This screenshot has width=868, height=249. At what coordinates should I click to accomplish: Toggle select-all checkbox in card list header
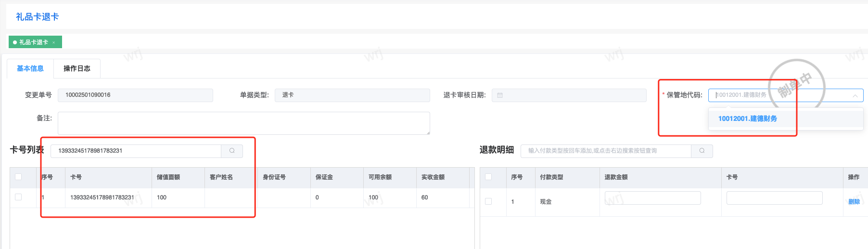(18, 177)
